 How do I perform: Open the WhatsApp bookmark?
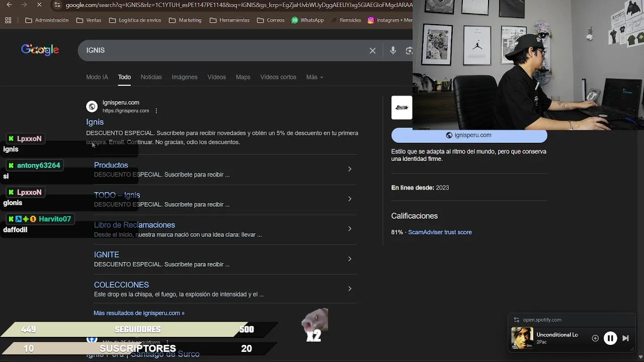pyautogui.click(x=307, y=20)
